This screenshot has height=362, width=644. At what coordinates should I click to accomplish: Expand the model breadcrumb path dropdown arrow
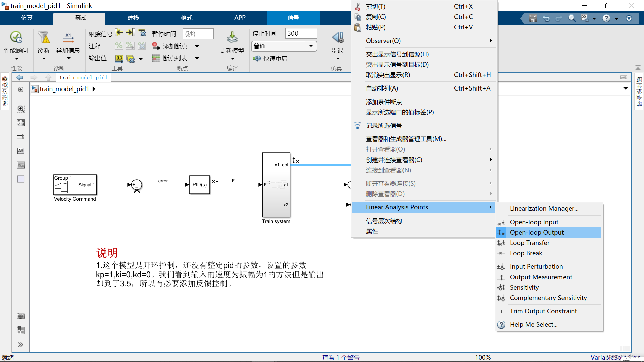point(626,88)
